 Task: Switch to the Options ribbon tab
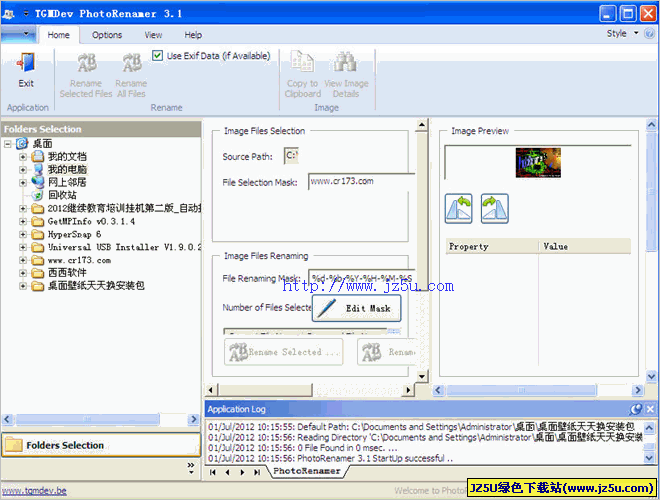click(107, 35)
